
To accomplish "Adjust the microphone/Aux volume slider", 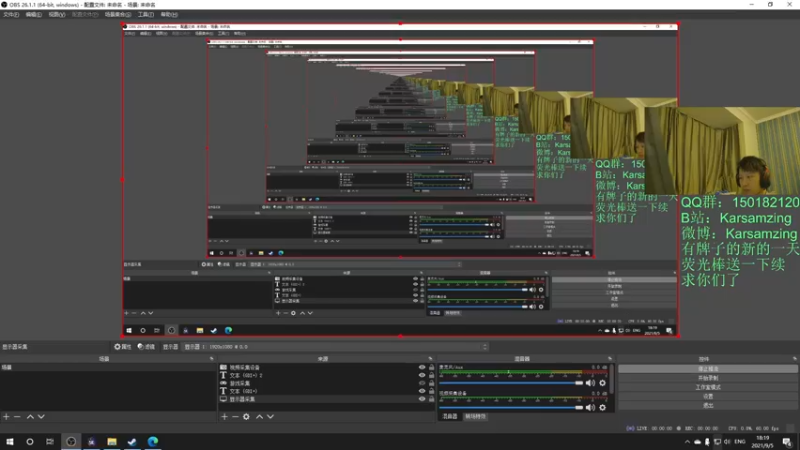I will tap(511, 383).
